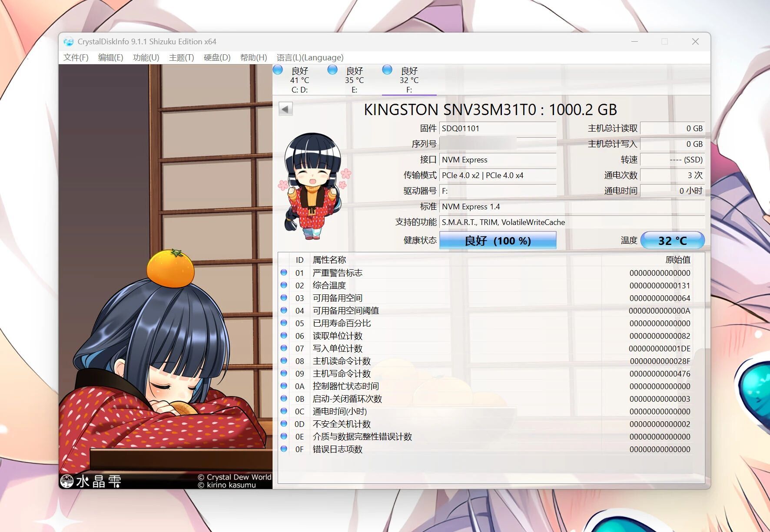Click the 固件 field SDQ01101
The height and width of the screenshot is (532, 770).
498,129
